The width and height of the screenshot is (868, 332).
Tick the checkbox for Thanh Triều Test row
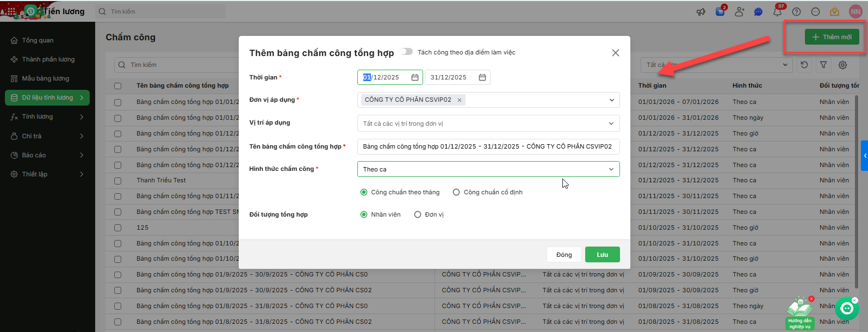(x=117, y=181)
